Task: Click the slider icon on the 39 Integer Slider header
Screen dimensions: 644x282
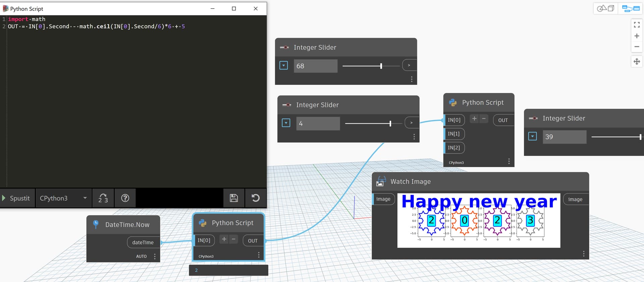Action: pyautogui.click(x=533, y=118)
